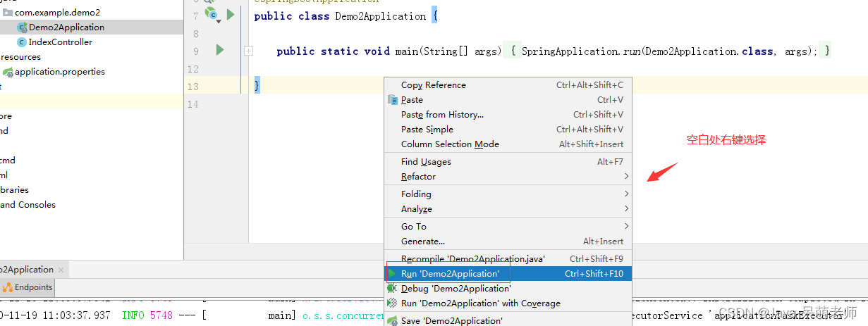Screen dimensions: 868x326
Task: Click the green run arrow beside the class declaration
Action: [x=230, y=14]
